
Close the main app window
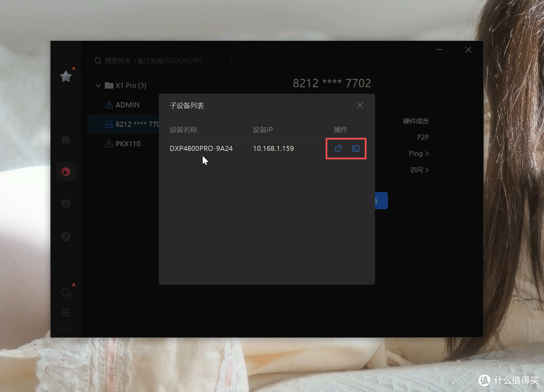468,49
